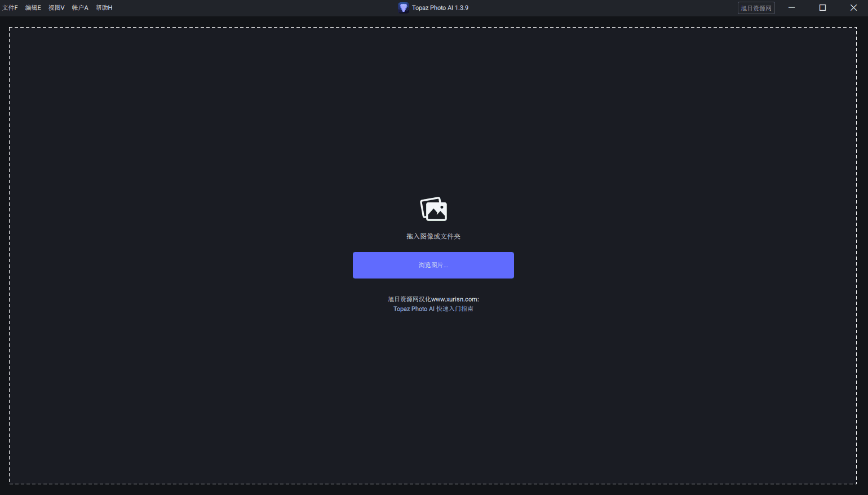The height and width of the screenshot is (495, 868).
Task: Click the empty title bar area beside 帮助H
Action: [254, 8]
